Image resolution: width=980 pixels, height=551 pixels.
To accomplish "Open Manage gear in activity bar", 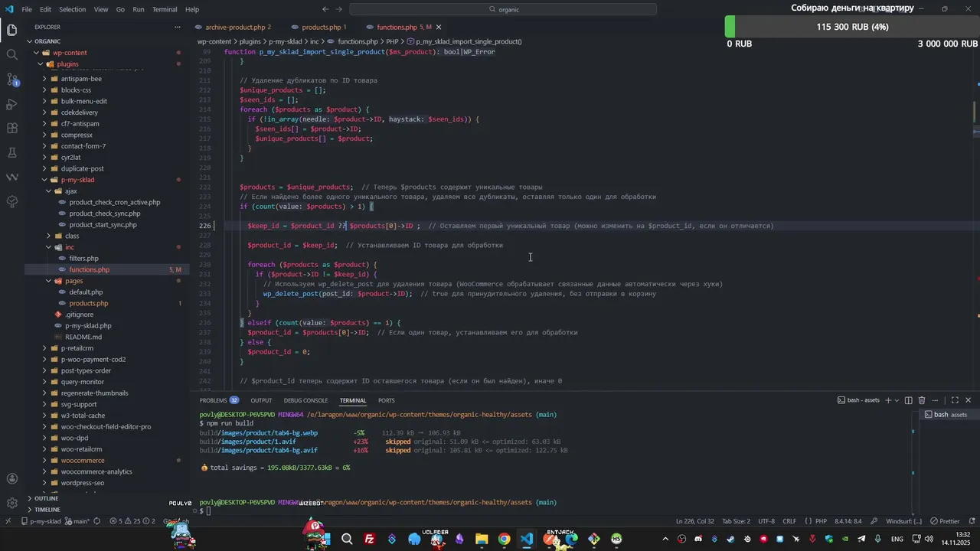I will 12,503.
